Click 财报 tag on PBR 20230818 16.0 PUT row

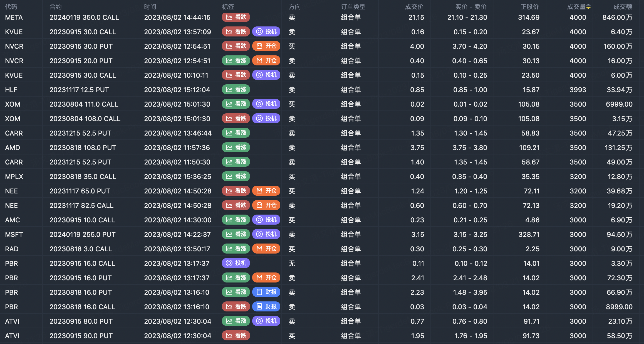pos(266,292)
